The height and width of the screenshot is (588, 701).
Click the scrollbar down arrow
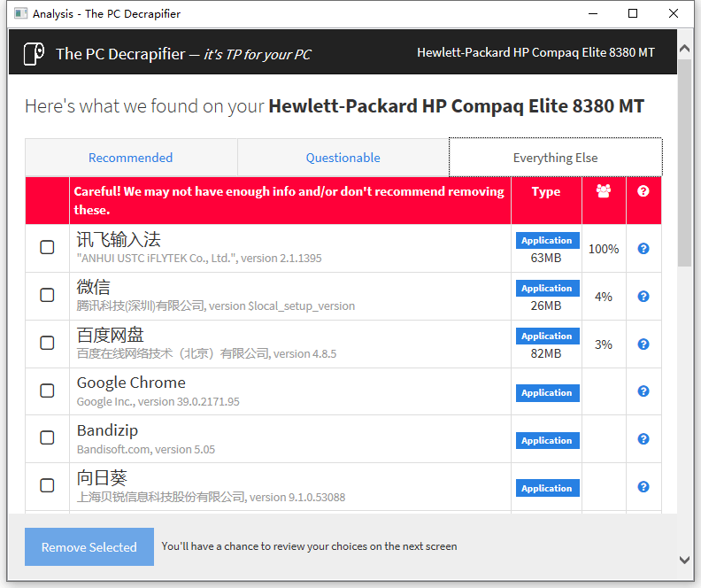click(x=684, y=560)
